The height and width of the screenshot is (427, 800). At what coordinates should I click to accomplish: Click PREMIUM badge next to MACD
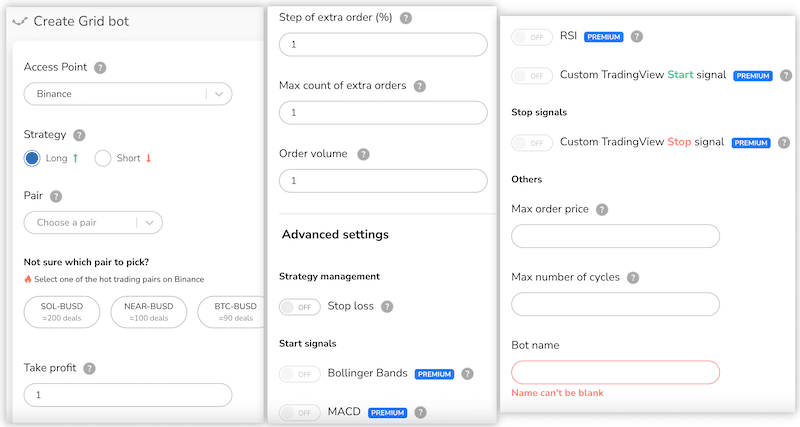coord(387,413)
